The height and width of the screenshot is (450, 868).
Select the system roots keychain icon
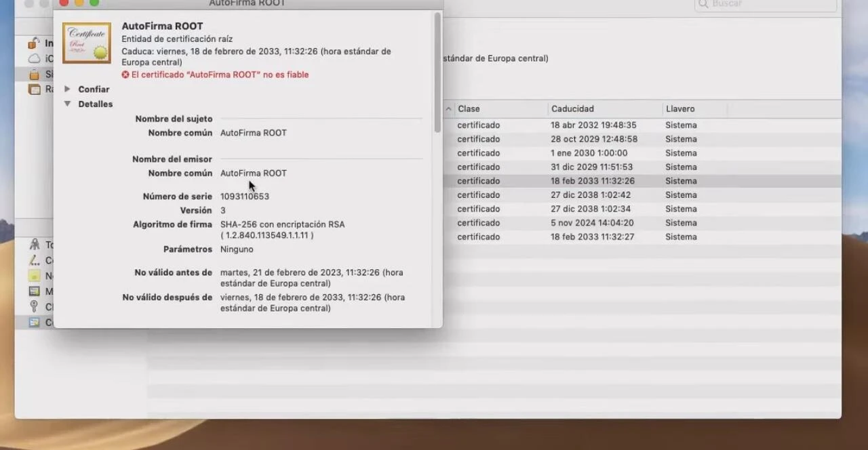[x=34, y=89]
